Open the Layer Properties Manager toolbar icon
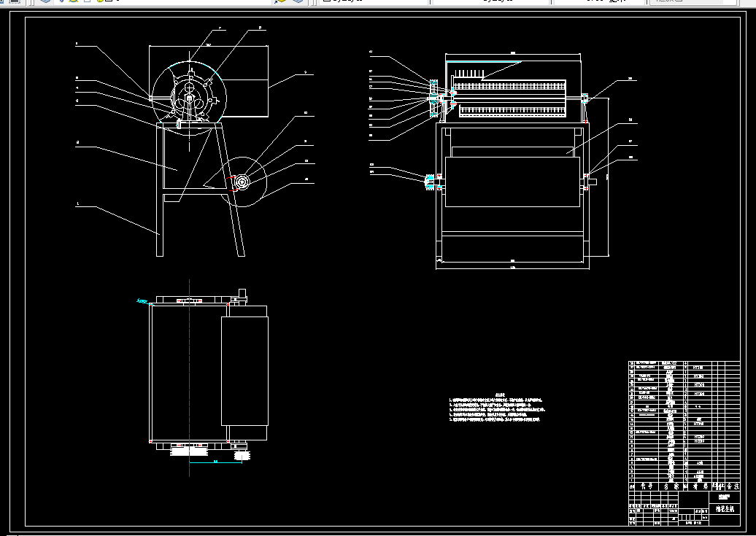This screenshot has height=536, width=756. (45, 1)
